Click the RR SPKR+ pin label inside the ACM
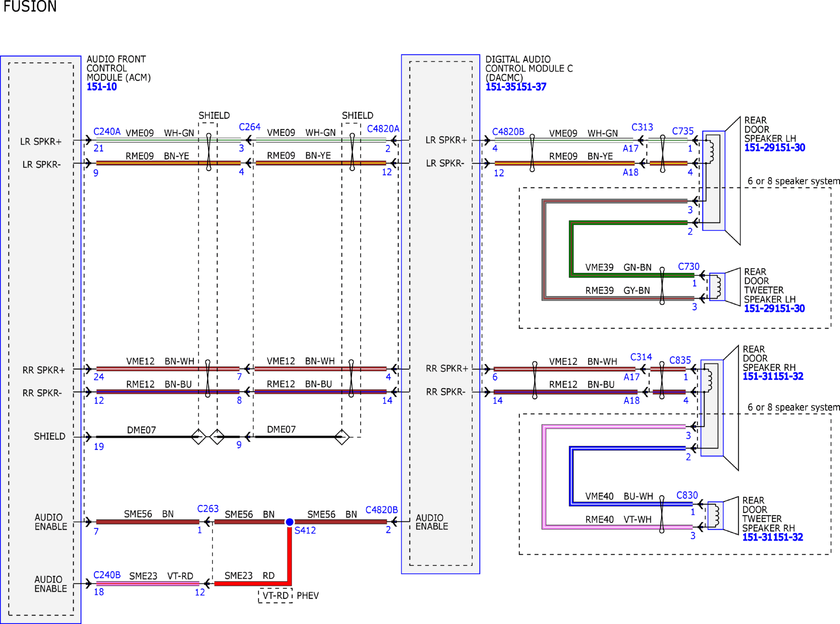Screen dimensions: 840x624 click(43, 370)
